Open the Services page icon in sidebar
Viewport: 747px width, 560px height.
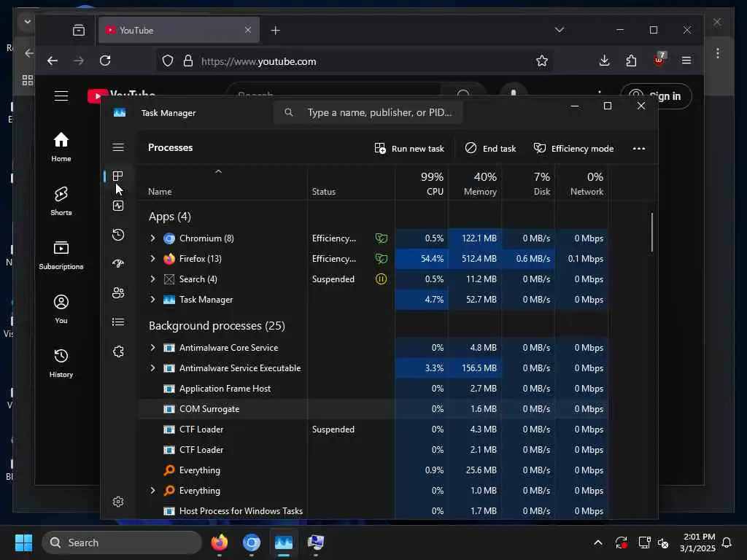click(118, 351)
